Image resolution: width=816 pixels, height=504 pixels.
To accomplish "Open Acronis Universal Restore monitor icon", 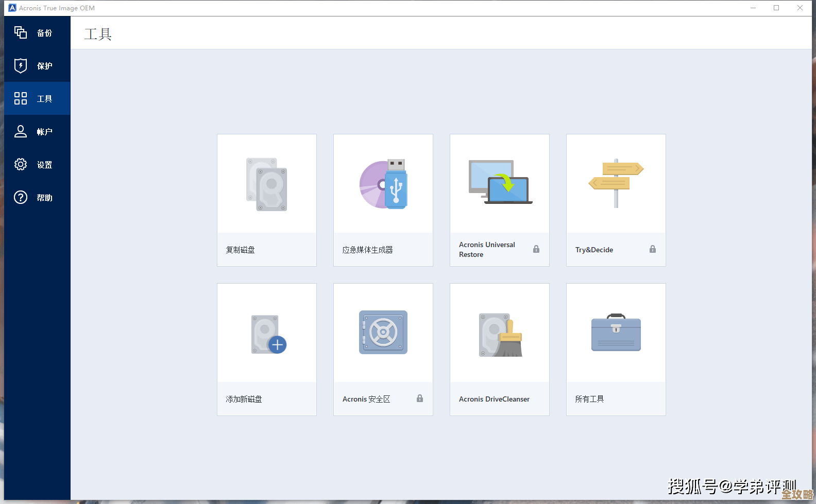I will 500,182.
